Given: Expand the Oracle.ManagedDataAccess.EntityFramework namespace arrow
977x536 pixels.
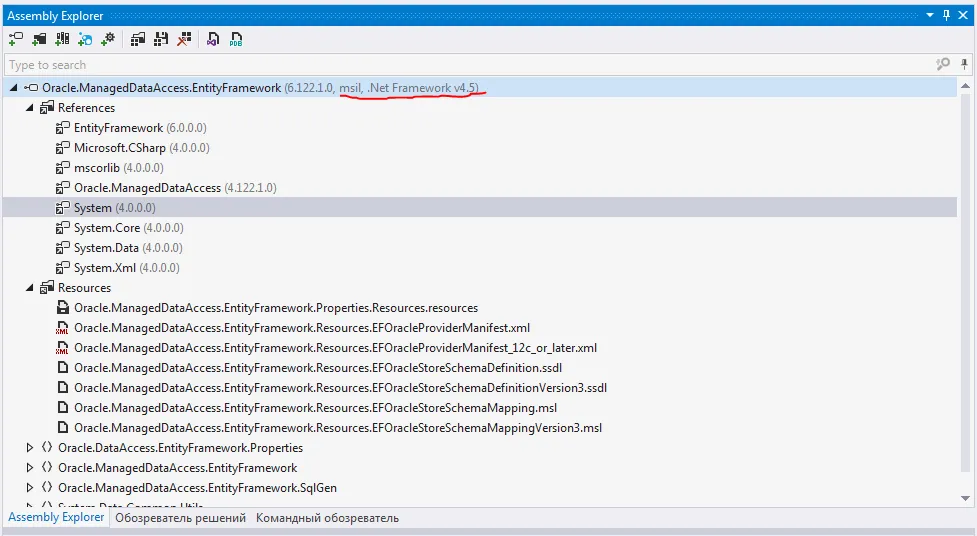Looking at the screenshot, I should (x=29, y=467).
